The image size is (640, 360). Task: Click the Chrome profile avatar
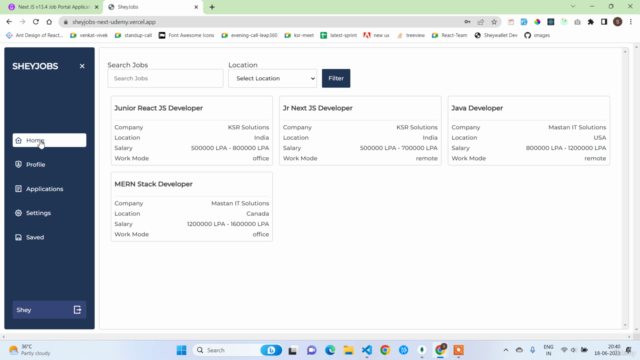pos(618,22)
